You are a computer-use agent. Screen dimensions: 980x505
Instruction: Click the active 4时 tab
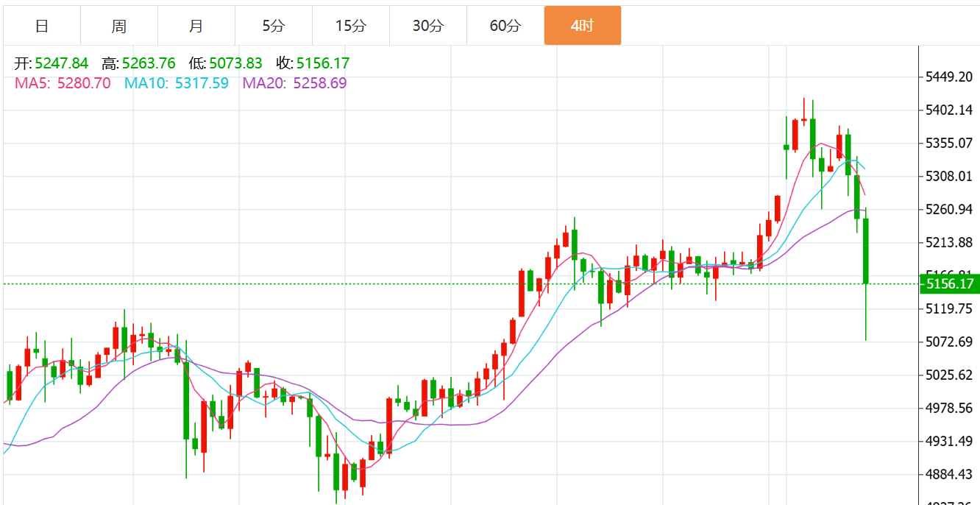click(x=583, y=26)
